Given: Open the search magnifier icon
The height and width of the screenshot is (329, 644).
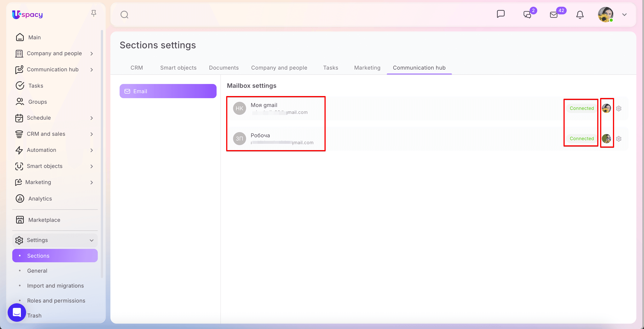Looking at the screenshot, I should [x=124, y=15].
